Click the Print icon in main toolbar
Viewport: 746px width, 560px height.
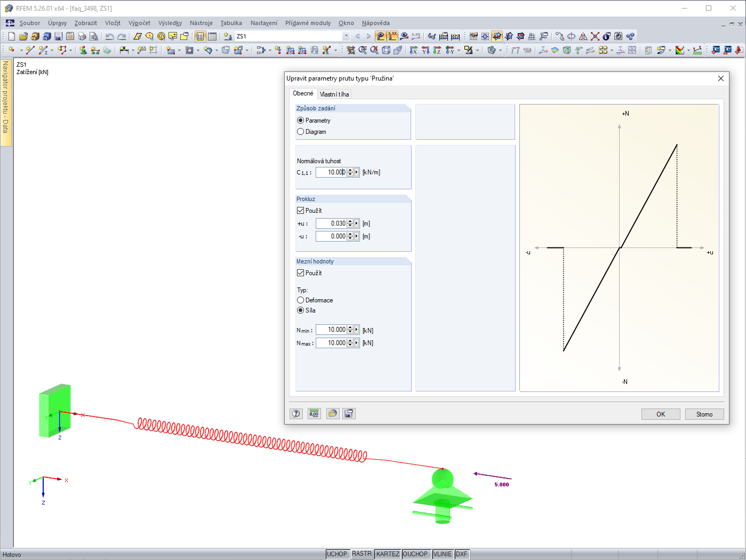coord(82,36)
